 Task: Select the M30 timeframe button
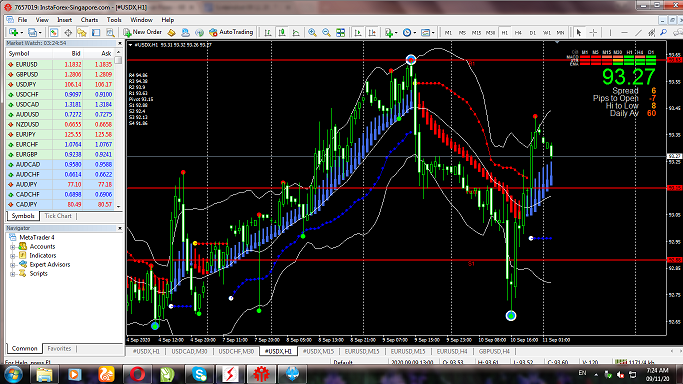coord(490,33)
